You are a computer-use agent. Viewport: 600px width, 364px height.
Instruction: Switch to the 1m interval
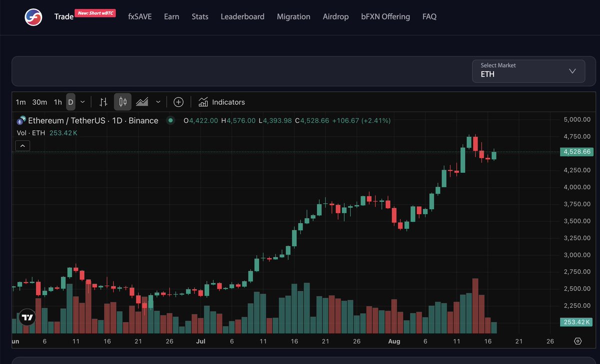(x=20, y=102)
